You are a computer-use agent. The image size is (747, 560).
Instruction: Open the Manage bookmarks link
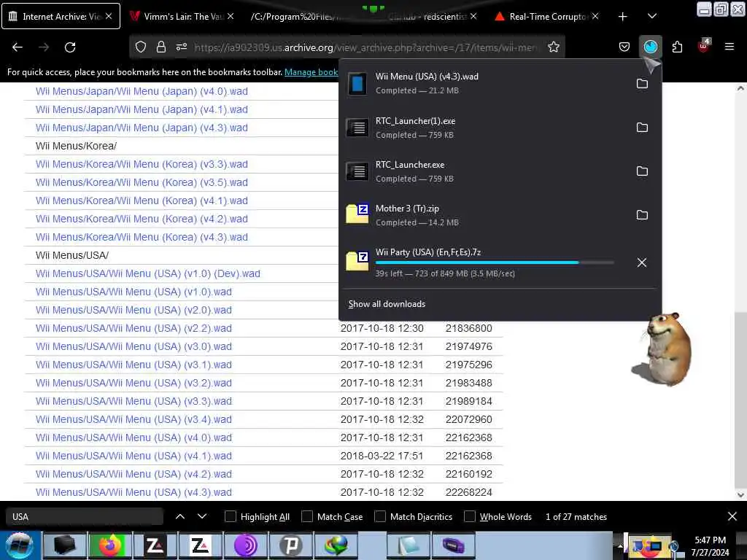click(311, 72)
